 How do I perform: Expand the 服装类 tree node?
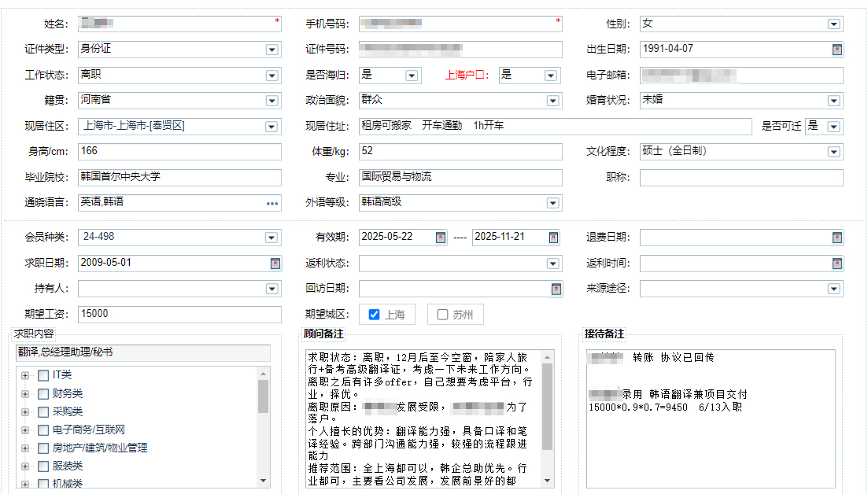pos(25,466)
